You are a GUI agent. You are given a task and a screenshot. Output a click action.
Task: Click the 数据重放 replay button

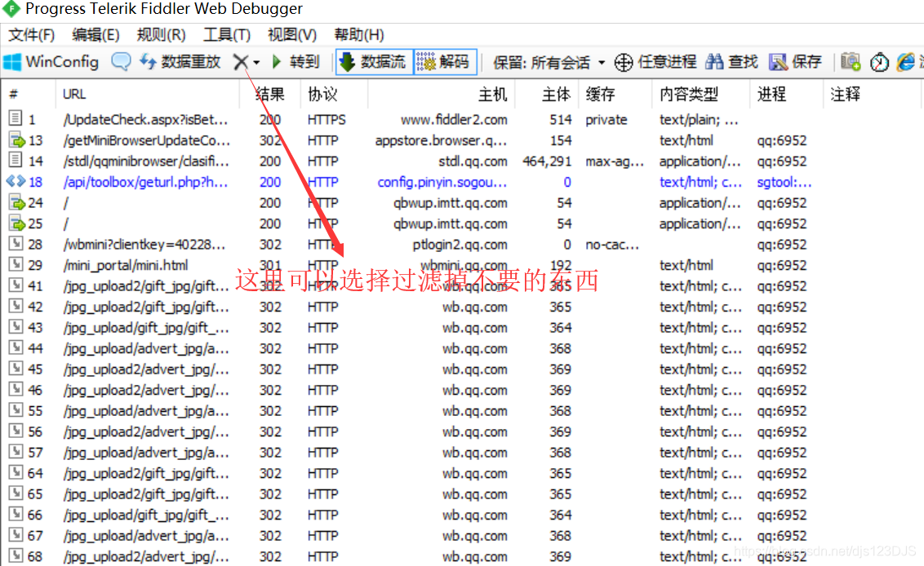pyautogui.click(x=180, y=62)
